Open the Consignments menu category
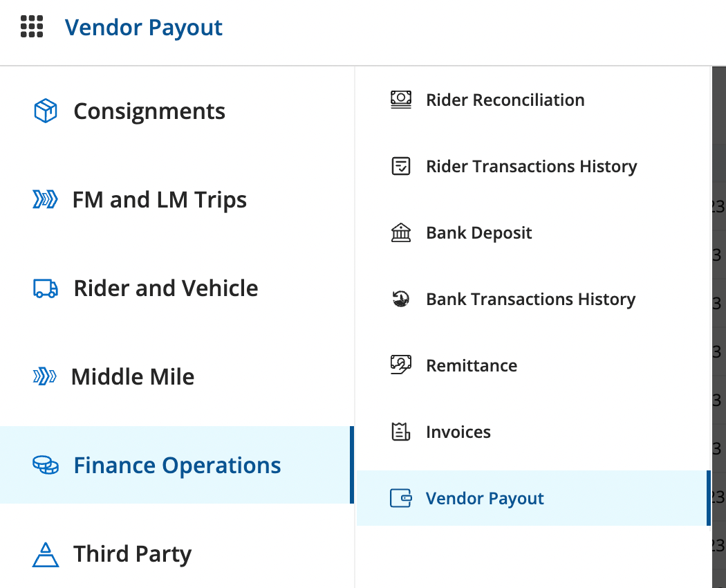The height and width of the screenshot is (588, 726). pos(149,111)
